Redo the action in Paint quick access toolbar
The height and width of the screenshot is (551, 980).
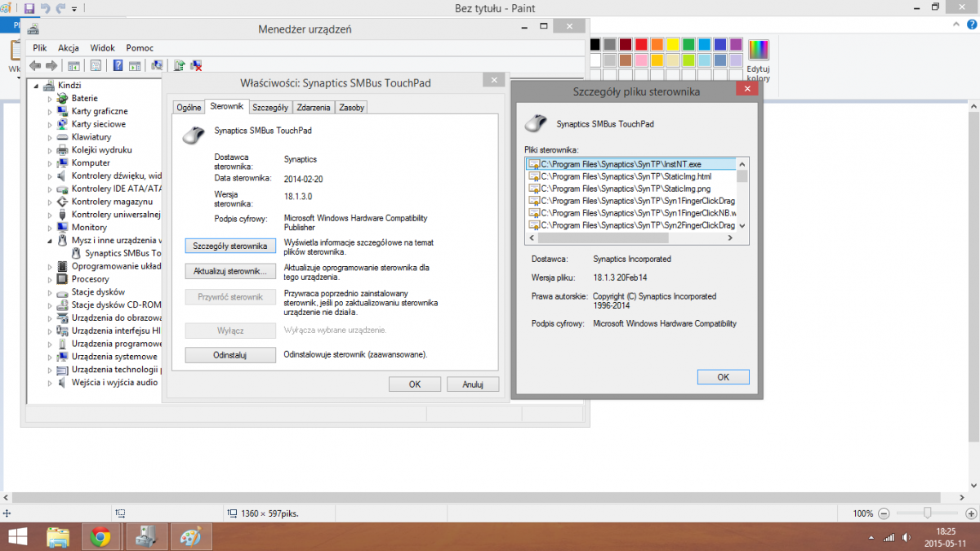point(61,8)
